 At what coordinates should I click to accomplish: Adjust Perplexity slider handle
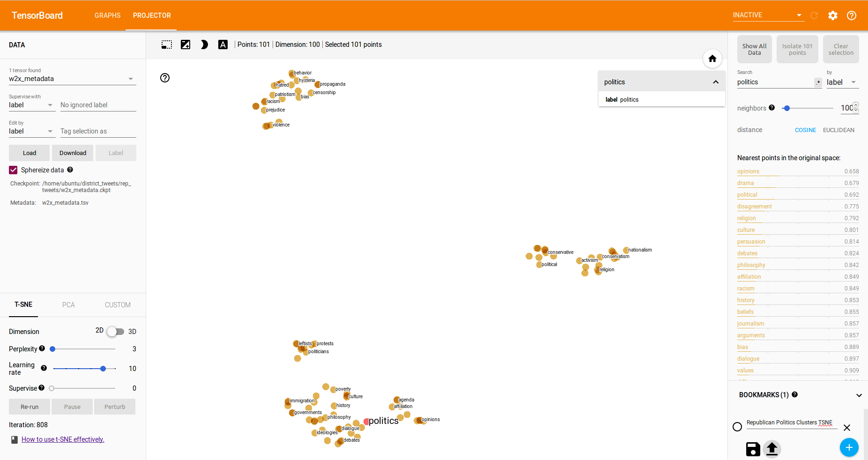click(53, 349)
